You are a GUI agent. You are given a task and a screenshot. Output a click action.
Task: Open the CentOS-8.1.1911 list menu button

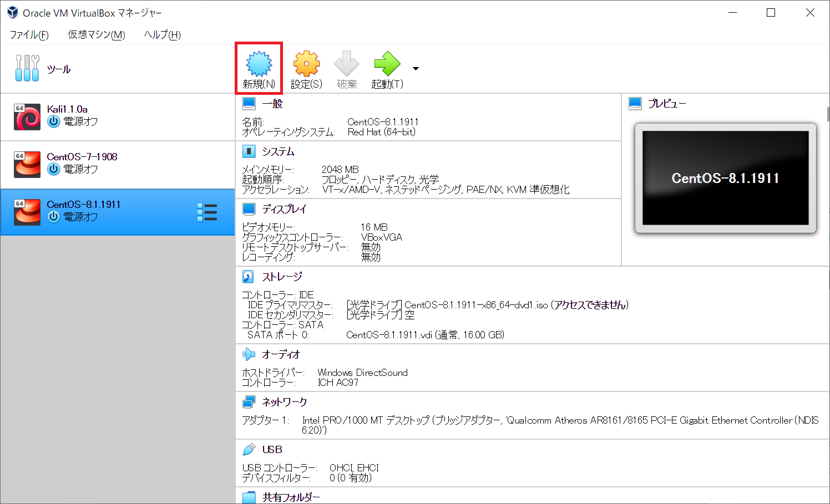(207, 212)
